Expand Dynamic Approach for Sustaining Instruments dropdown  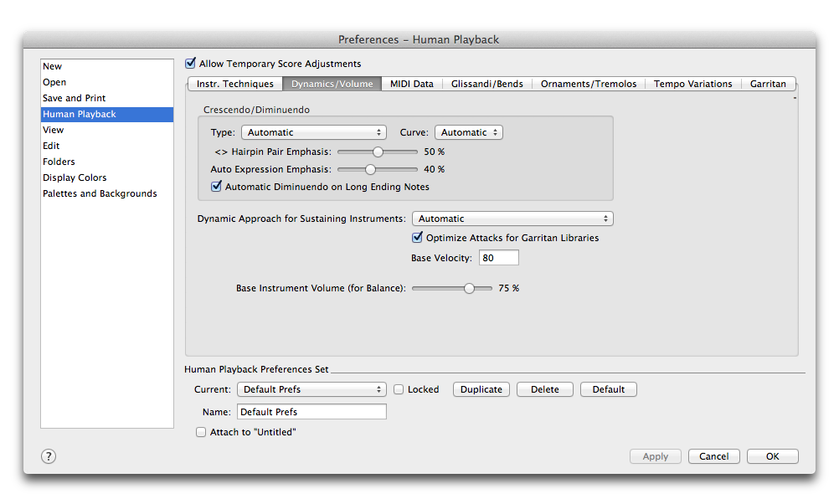coord(512,219)
